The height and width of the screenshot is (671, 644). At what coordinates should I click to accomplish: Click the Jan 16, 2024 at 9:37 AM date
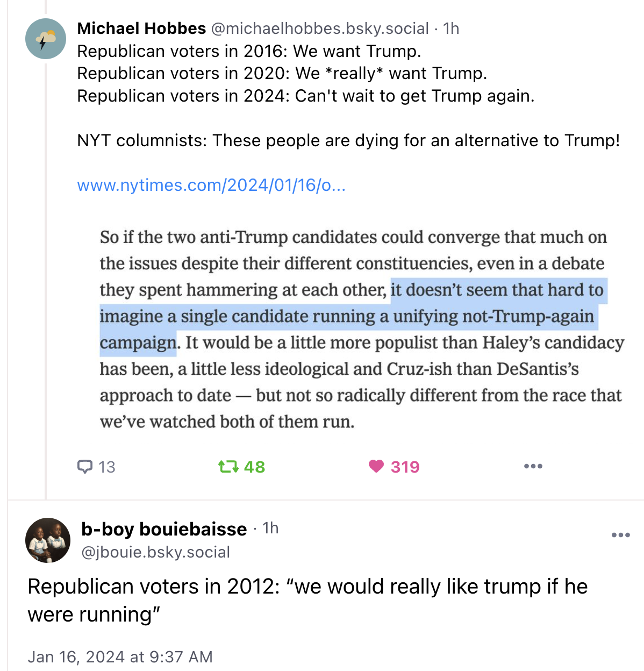pos(120,657)
